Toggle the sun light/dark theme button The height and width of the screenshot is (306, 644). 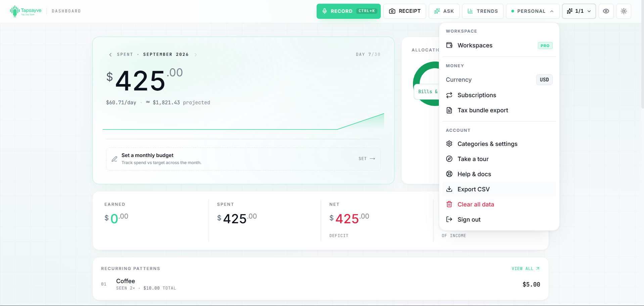click(x=624, y=11)
